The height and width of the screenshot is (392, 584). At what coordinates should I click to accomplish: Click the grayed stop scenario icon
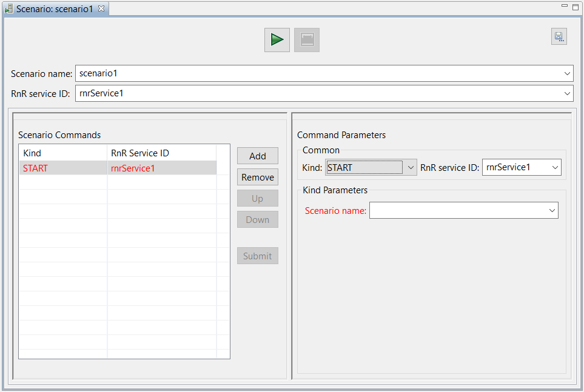pos(306,40)
